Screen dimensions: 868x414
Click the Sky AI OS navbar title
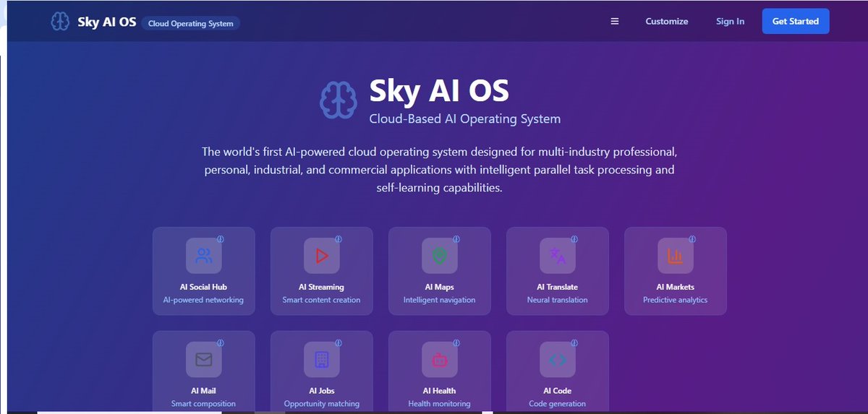pos(107,22)
